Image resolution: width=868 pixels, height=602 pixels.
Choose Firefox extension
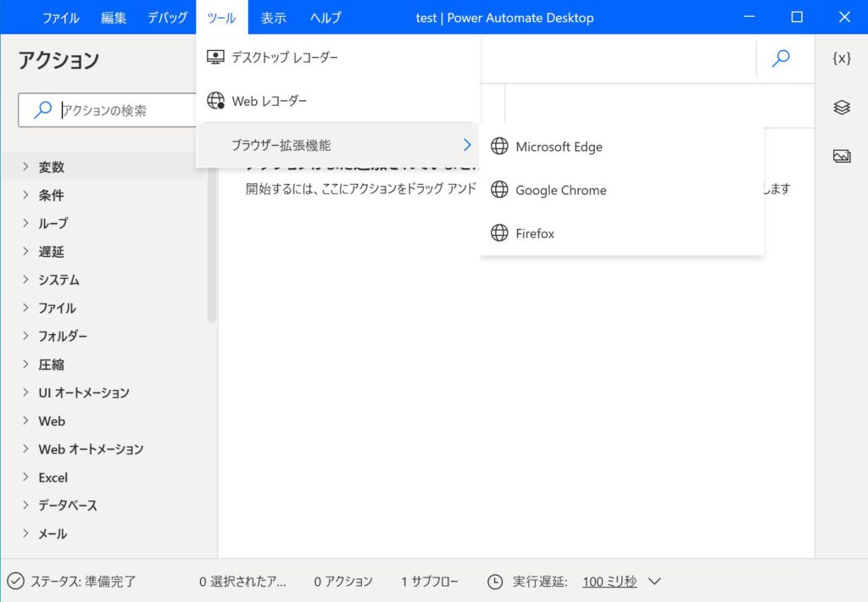(622, 232)
